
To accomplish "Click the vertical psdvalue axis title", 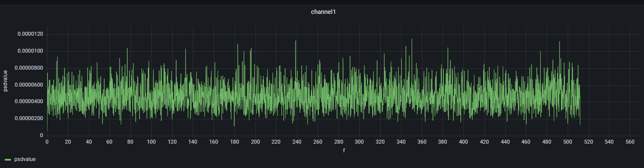I will tap(6, 81).
